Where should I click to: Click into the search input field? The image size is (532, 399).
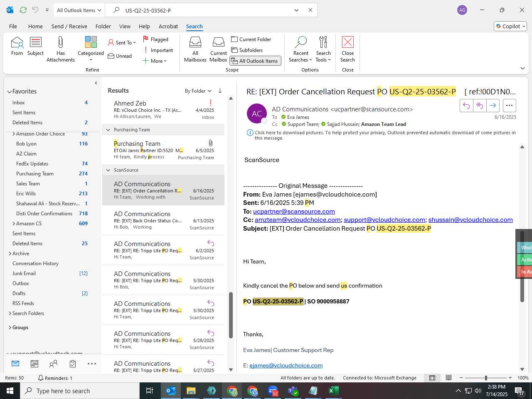pos(206,10)
